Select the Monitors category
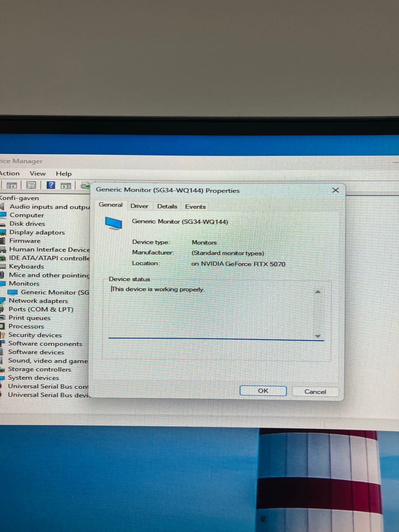 pos(24,283)
